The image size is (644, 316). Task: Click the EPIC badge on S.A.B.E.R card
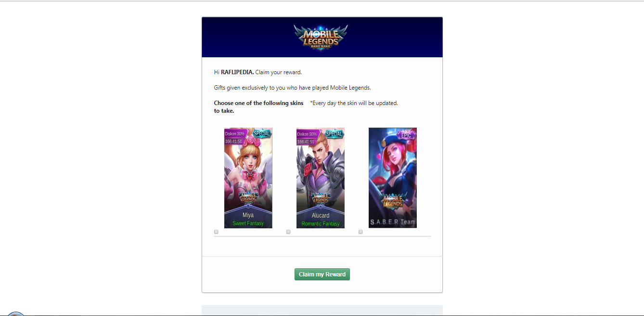tap(407, 135)
